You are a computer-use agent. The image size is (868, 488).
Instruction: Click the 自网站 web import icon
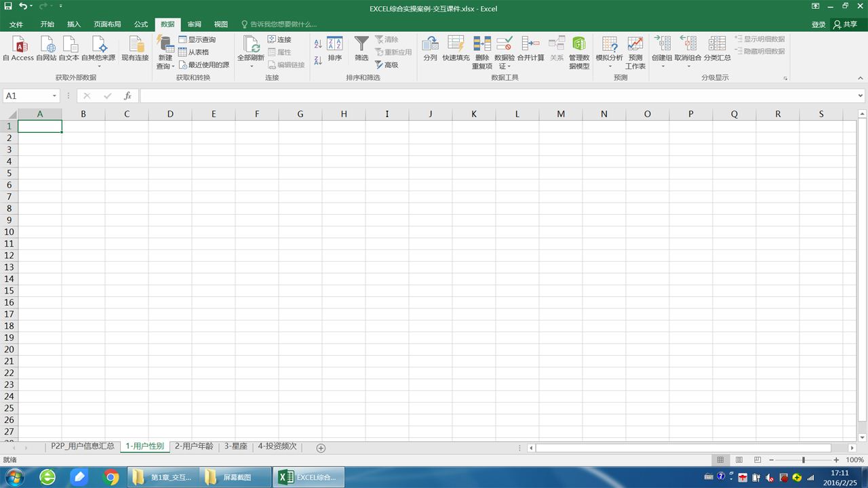pyautogui.click(x=47, y=49)
